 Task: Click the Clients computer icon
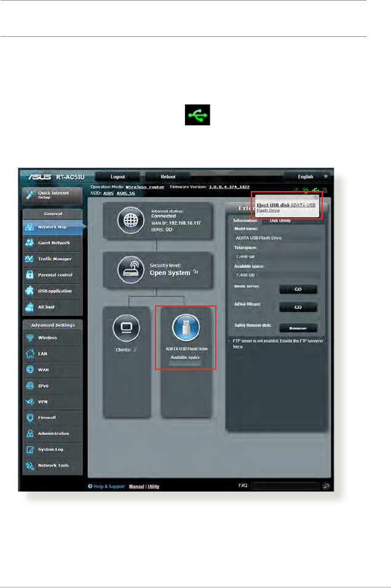[x=126, y=328]
